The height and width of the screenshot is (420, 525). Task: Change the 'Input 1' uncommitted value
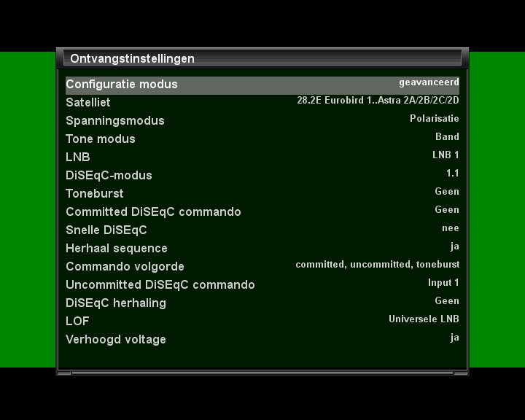pyautogui.click(x=443, y=283)
